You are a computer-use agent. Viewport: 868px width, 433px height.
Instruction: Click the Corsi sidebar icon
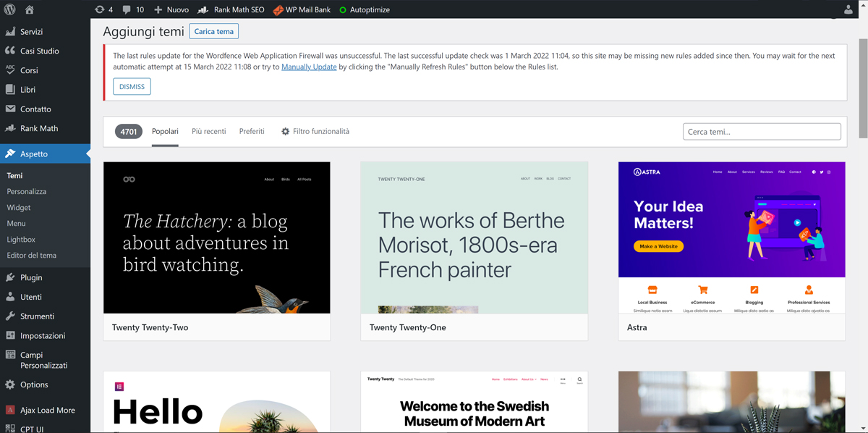10,70
